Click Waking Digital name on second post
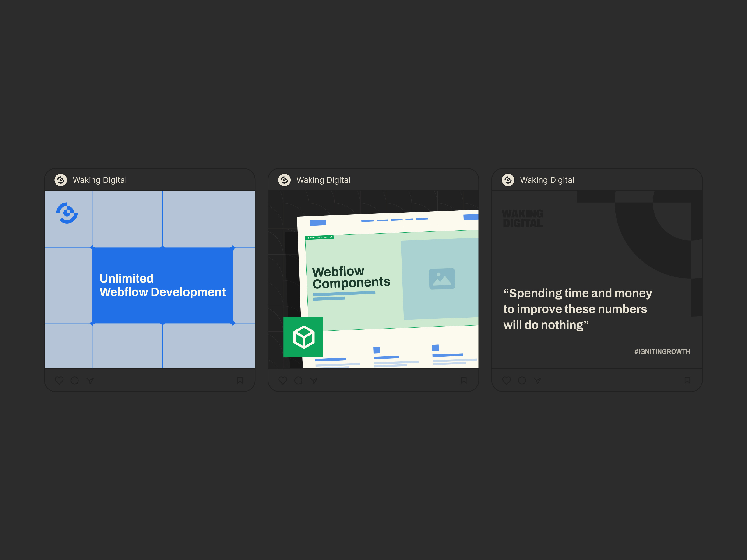 pyautogui.click(x=323, y=180)
